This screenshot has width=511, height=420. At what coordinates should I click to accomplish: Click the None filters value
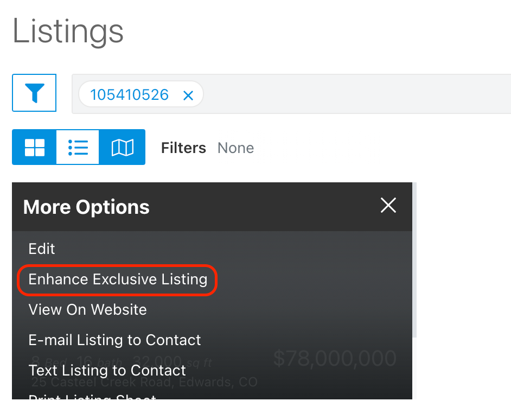(235, 148)
